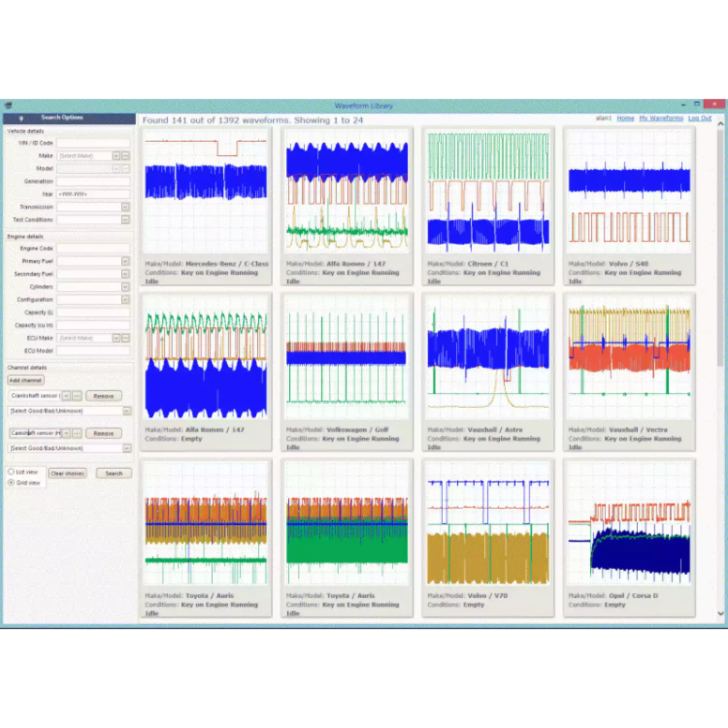Open the Transmission dropdown

point(125,207)
